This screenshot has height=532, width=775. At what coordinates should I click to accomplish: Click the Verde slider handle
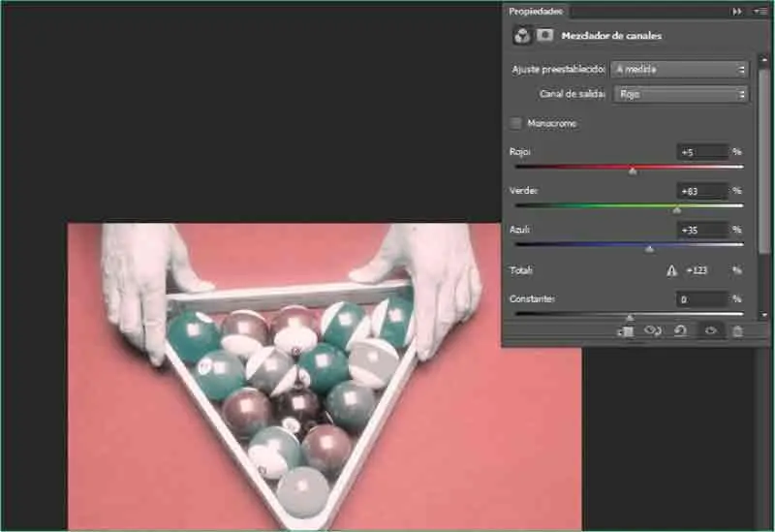point(677,209)
